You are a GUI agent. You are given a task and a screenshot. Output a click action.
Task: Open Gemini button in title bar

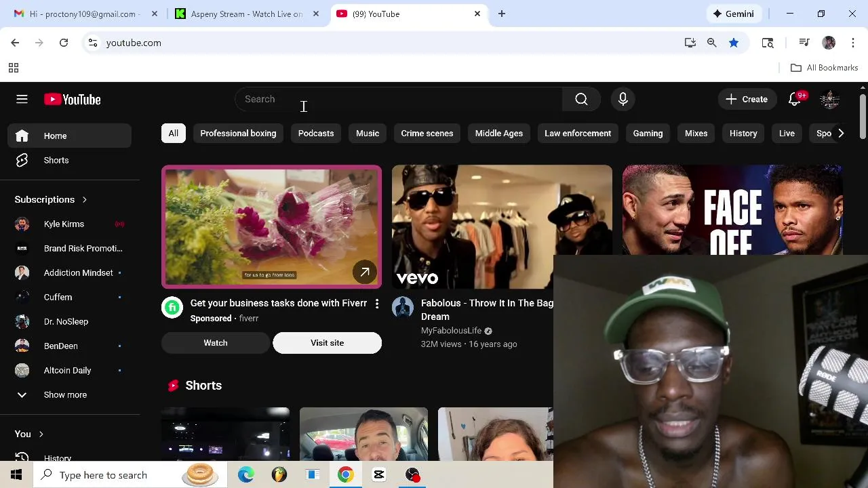tap(734, 14)
